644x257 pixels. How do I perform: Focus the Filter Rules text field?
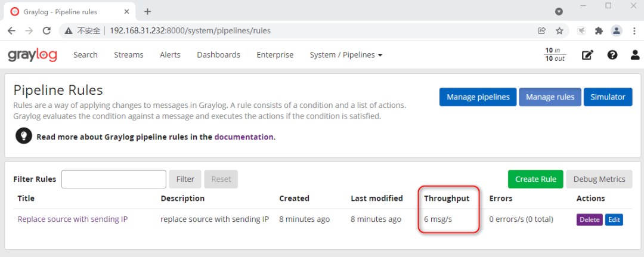tap(113, 179)
